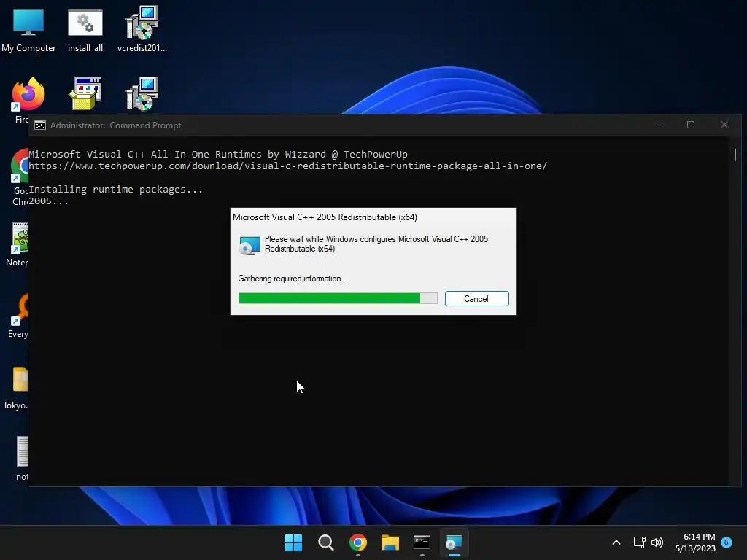The height and width of the screenshot is (560, 747).
Task: Open the My Computer desktop icon
Action: click(28, 29)
